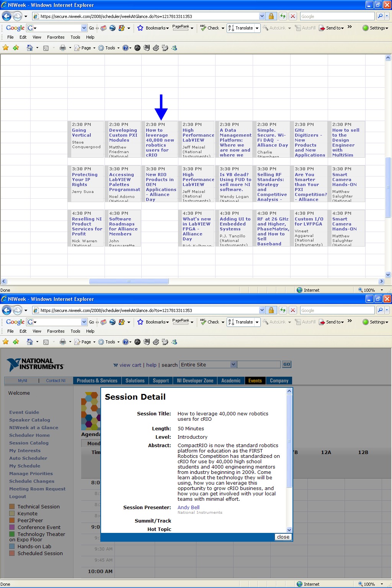
Task: Open Send to dropdown in lower Google toolbar
Action: pos(332,322)
